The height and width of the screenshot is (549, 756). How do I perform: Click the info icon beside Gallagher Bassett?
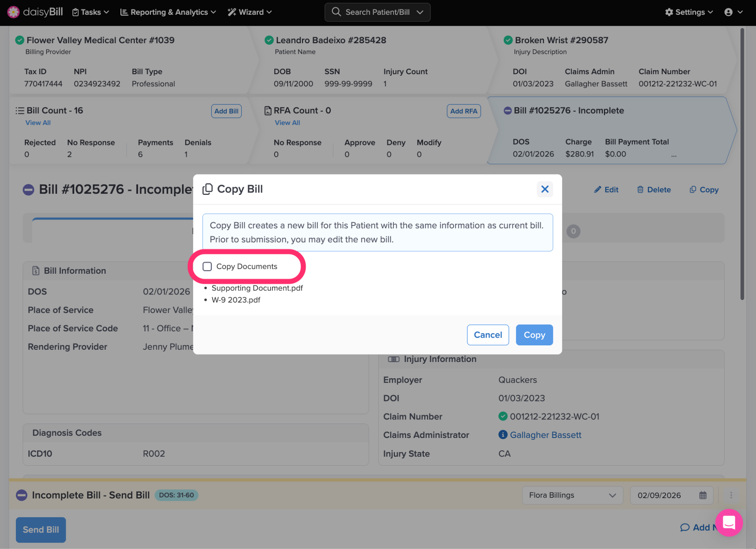502,435
